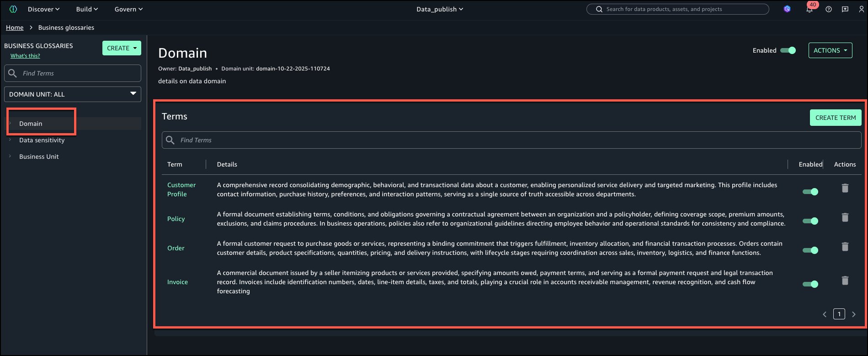Delete the Customer Profile term
This screenshot has width=868, height=356.
(x=845, y=188)
